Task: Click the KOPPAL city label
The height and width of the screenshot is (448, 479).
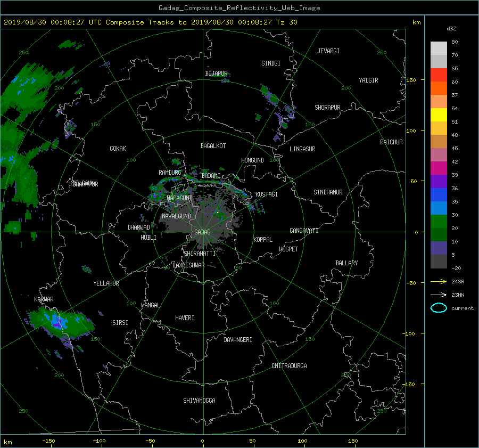Action: 263,240
